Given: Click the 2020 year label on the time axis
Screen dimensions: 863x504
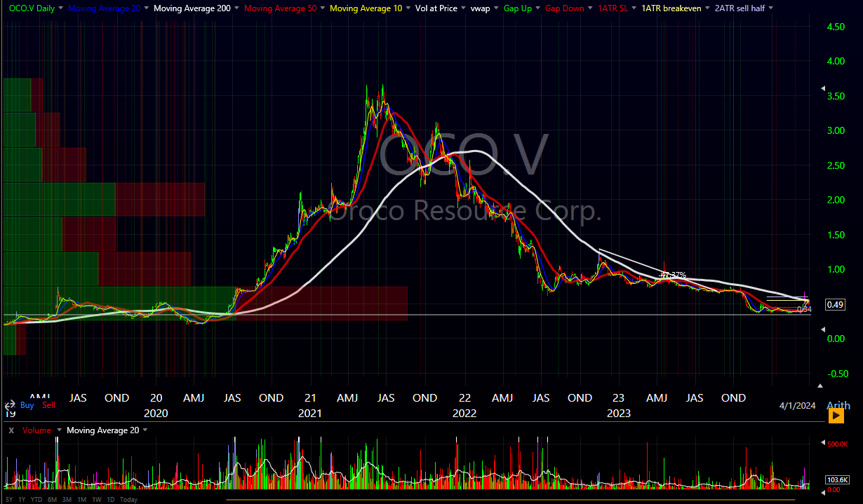Looking at the screenshot, I should pos(156,414).
